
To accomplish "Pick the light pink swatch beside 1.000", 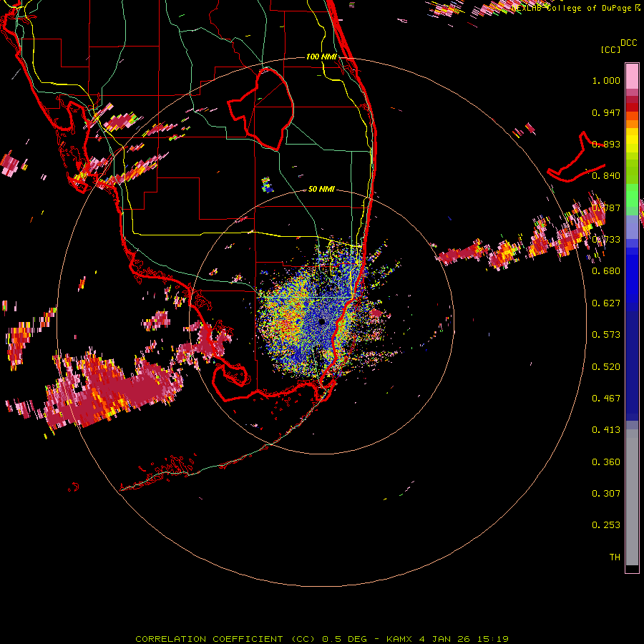I will (x=632, y=77).
